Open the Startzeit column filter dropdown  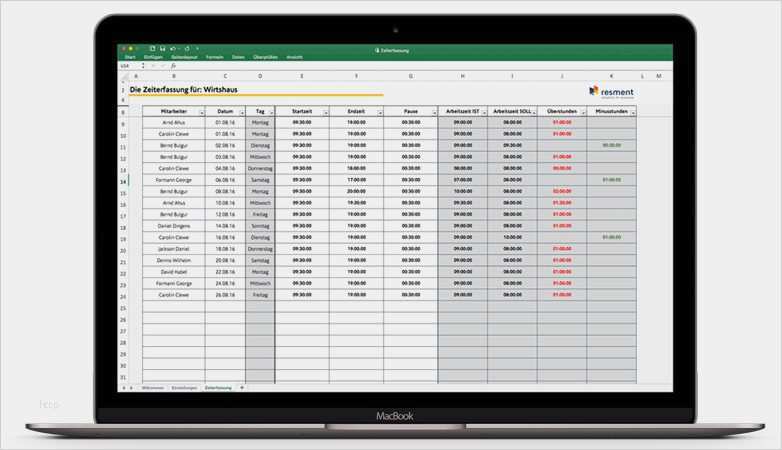click(x=326, y=113)
